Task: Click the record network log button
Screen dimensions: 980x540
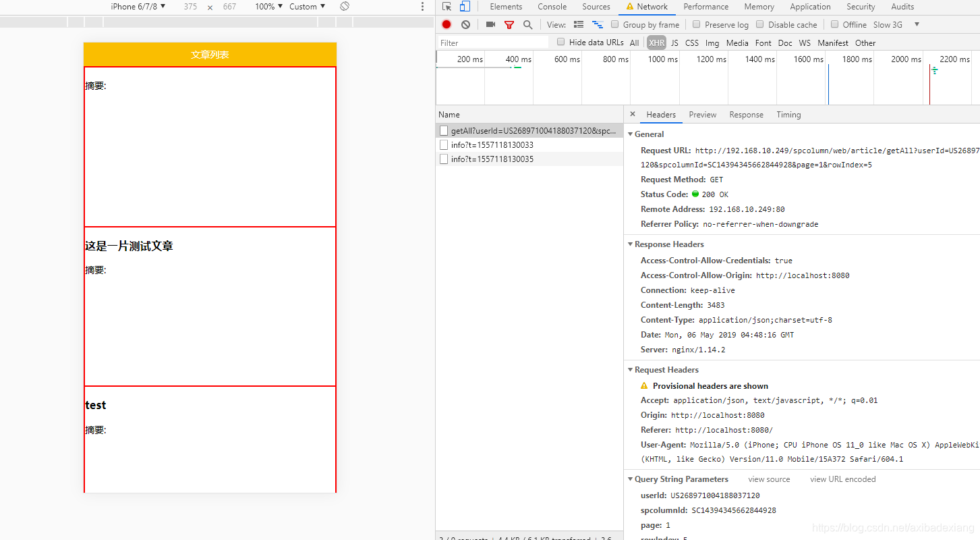Action: 446,24
